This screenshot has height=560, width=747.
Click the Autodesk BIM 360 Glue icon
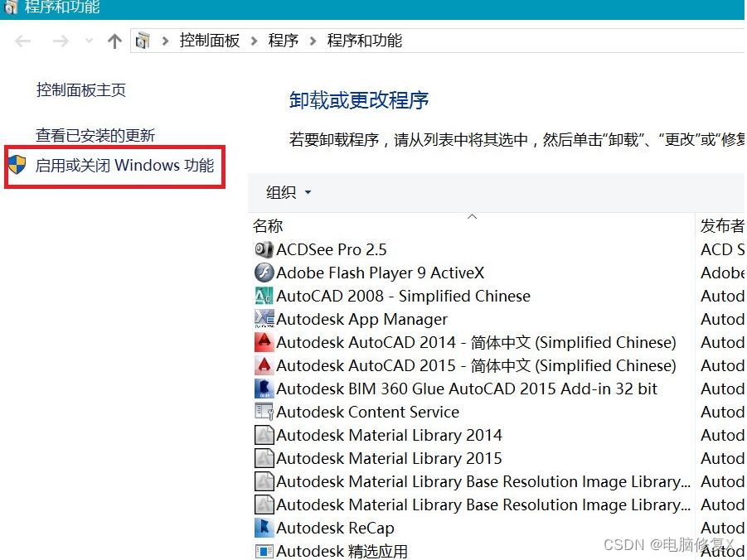click(264, 389)
